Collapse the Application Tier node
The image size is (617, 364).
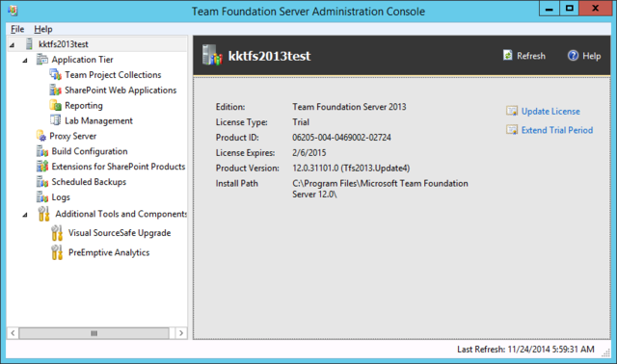[25, 60]
